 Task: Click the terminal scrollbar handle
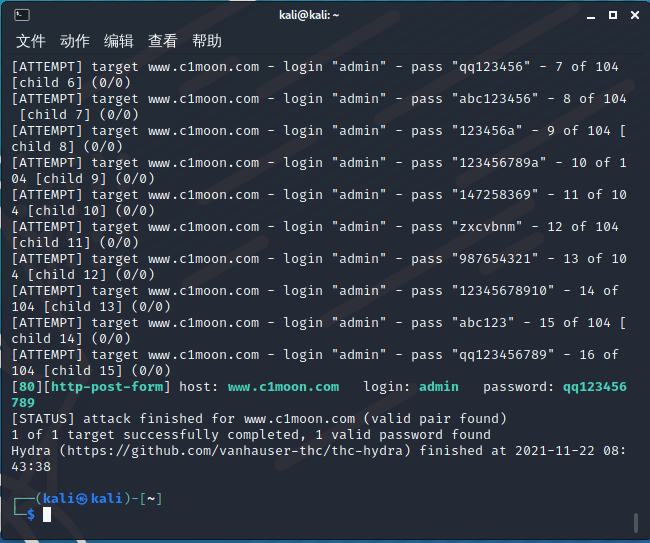(635, 522)
